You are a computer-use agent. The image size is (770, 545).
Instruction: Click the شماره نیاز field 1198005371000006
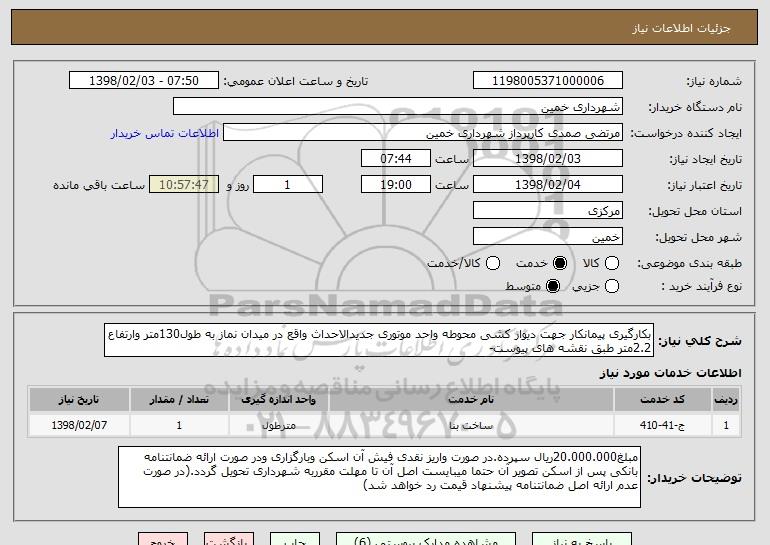548,81
